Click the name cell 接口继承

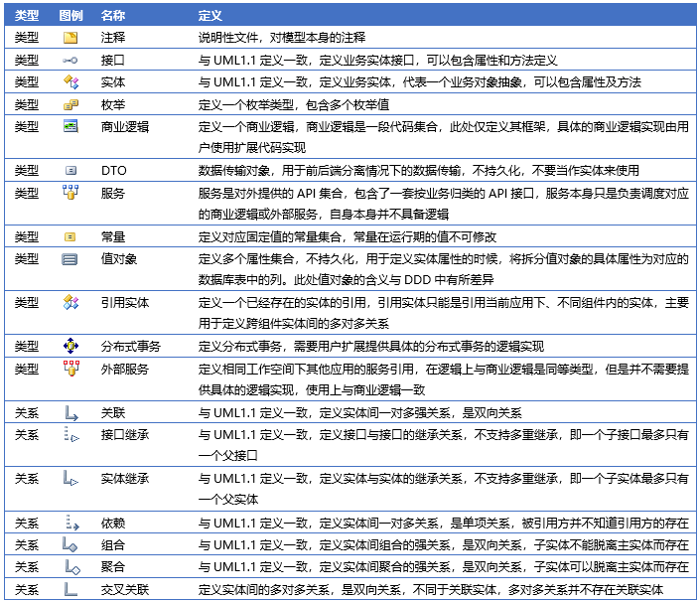click(x=124, y=434)
